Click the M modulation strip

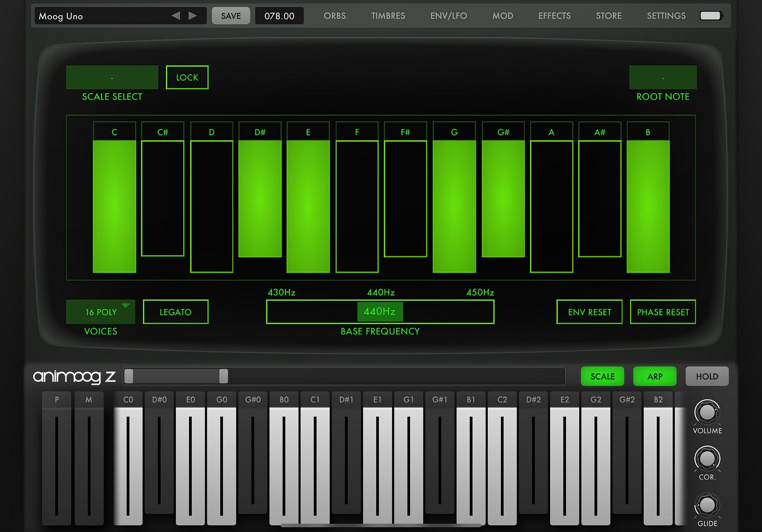[89, 458]
